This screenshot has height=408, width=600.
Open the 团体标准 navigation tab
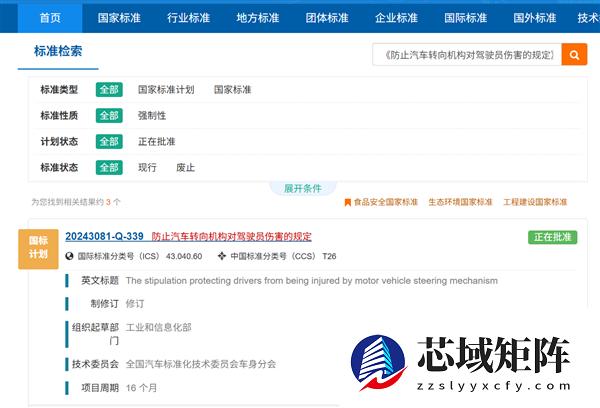click(x=327, y=18)
